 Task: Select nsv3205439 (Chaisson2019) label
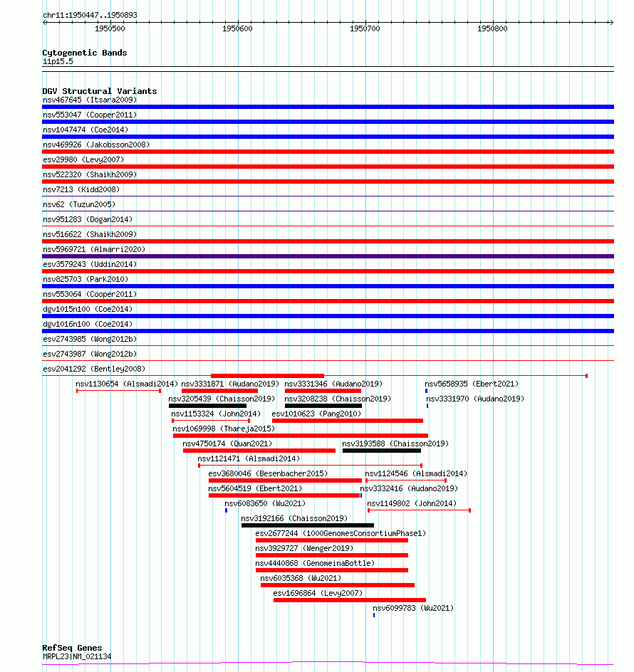(222, 399)
